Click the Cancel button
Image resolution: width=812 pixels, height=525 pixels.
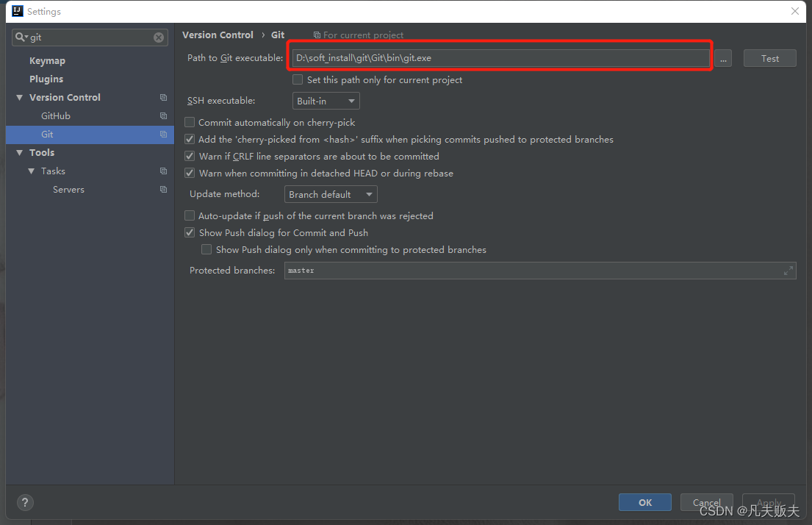[706, 502]
